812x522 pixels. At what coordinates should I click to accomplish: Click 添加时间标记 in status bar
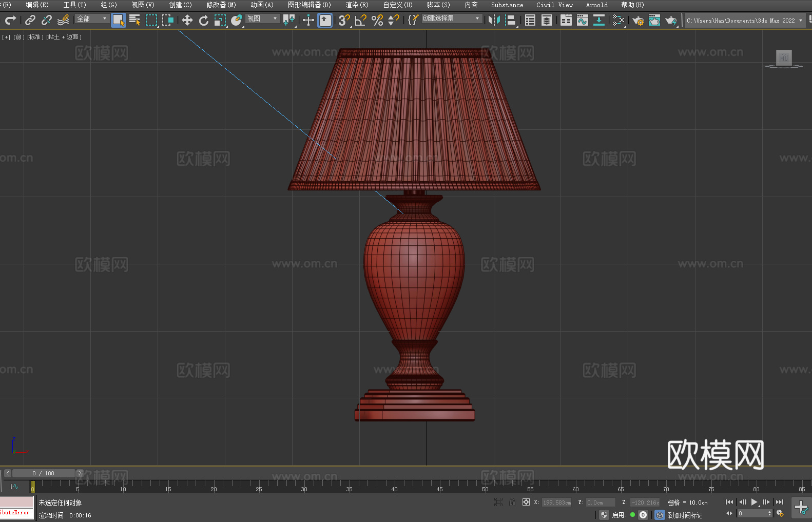point(684,515)
